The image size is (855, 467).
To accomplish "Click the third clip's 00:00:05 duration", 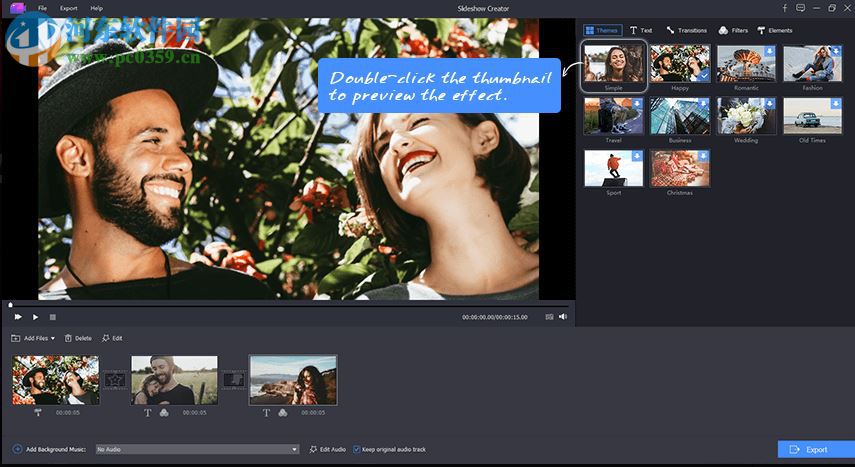I will tap(313, 413).
